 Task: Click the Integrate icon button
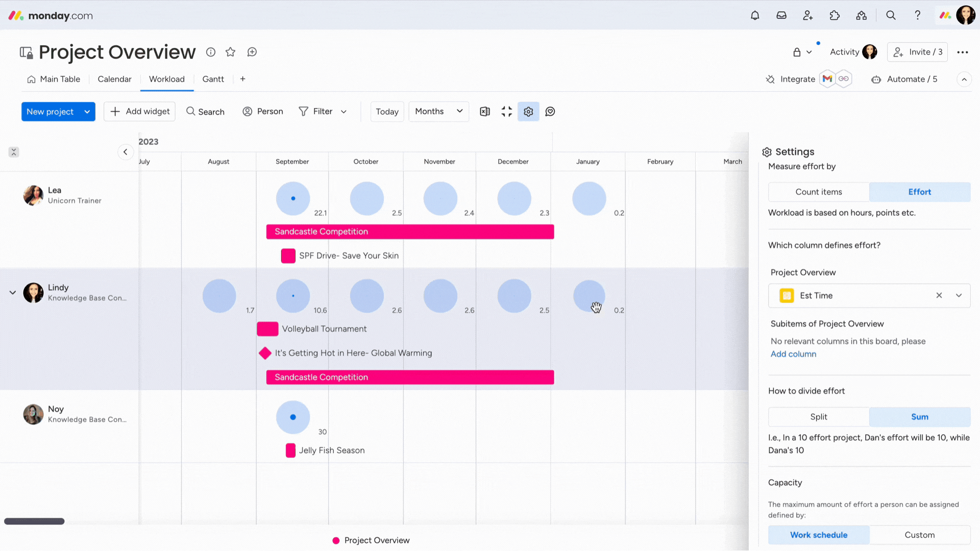pos(770,79)
